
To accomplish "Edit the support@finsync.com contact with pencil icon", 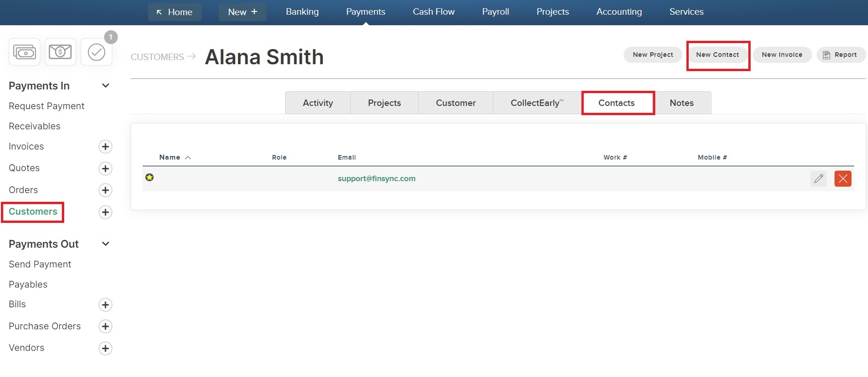I will click(818, 178).
